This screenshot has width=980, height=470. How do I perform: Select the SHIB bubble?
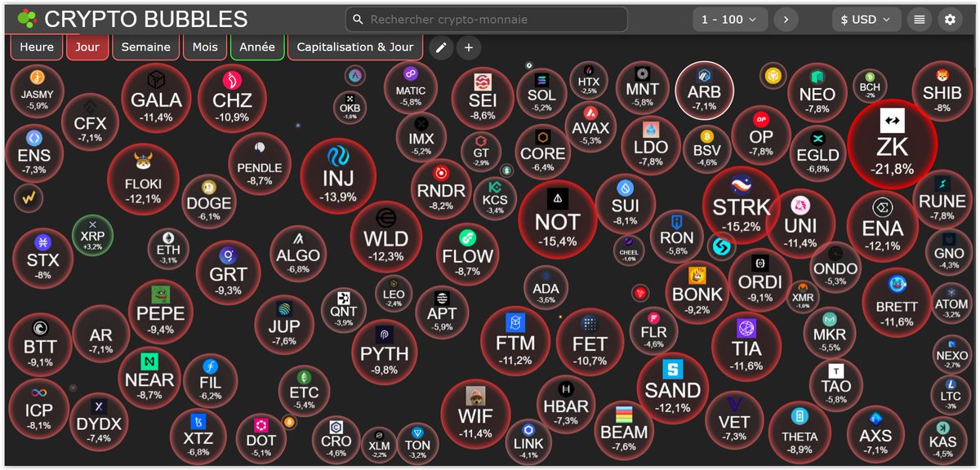click(x=942, y=91)
